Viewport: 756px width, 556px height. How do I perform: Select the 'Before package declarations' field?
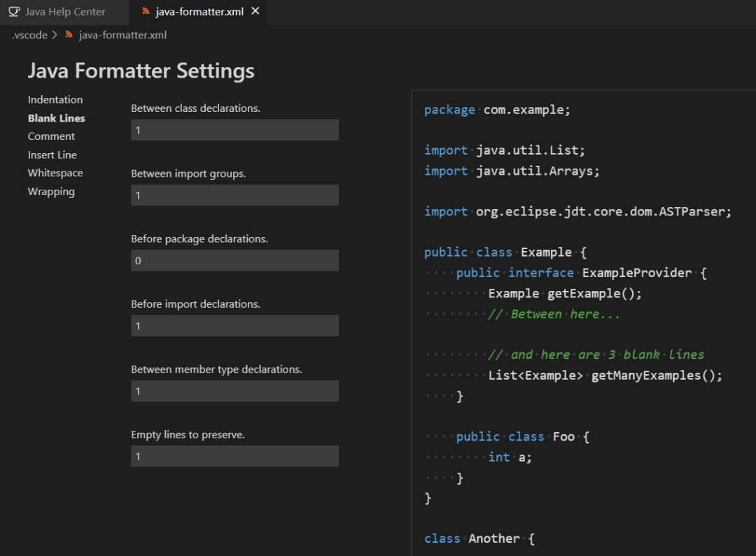234,260
